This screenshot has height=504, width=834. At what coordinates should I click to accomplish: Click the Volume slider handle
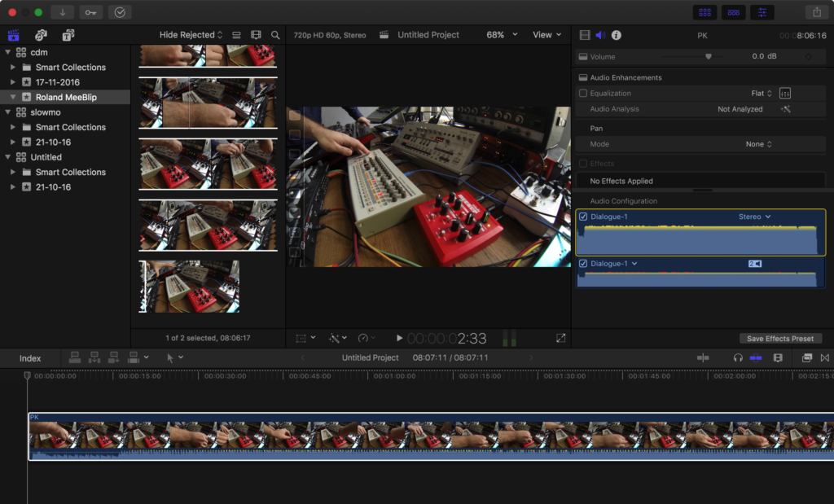(x=708, y=57)
